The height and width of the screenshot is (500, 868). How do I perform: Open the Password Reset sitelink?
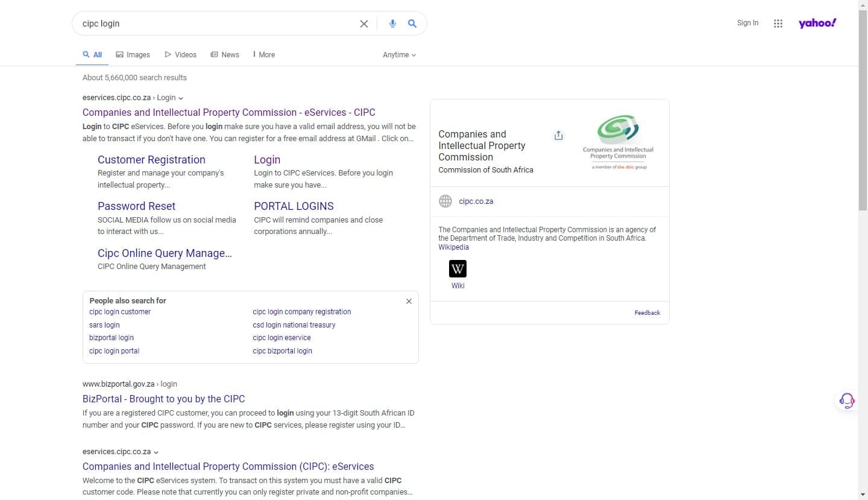point(136,206)
